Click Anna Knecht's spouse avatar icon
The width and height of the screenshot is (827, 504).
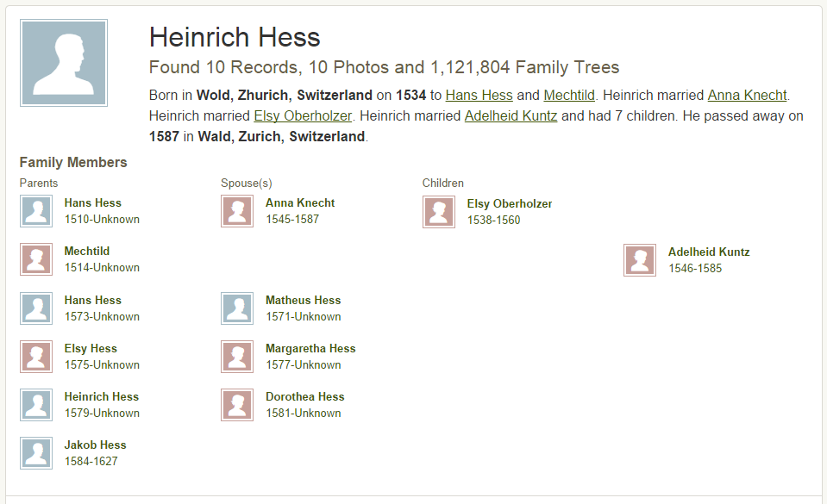click(x=237, y=211)
